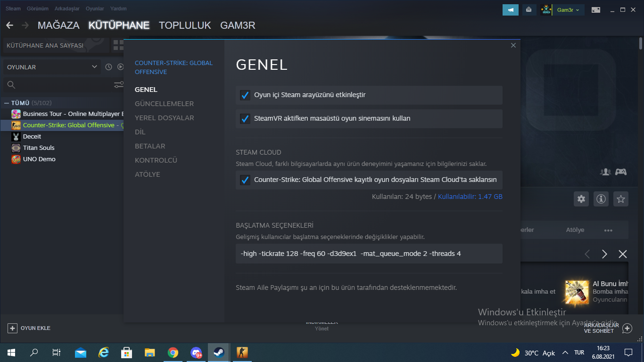644x362 pixels.
Task: Open the GAM3R profile section
Action: click(x=238, y=25)
